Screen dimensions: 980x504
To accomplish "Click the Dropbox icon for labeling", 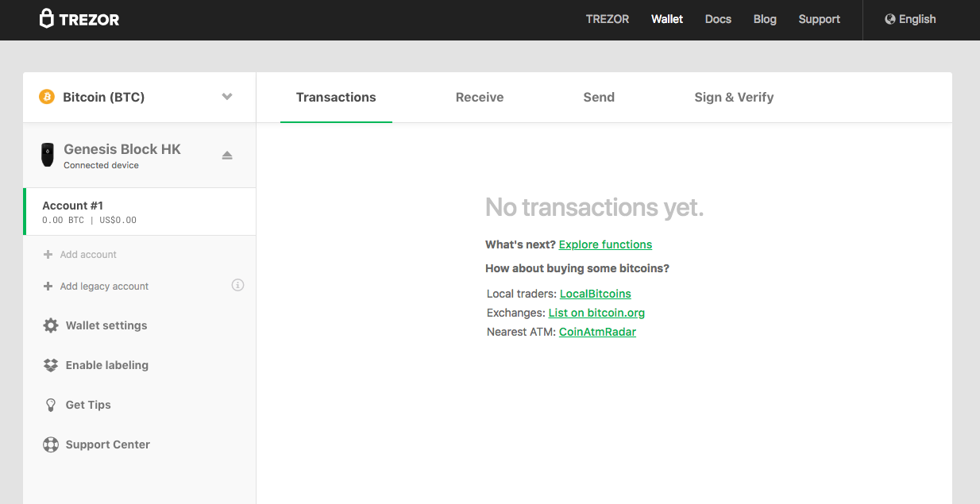I will [x=51, y=365].
